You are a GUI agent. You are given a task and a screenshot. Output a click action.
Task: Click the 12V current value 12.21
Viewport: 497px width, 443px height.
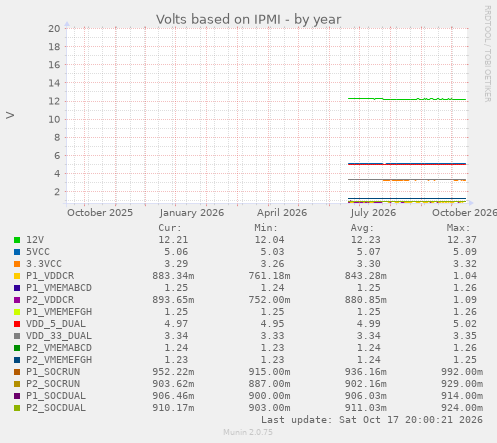173,240
